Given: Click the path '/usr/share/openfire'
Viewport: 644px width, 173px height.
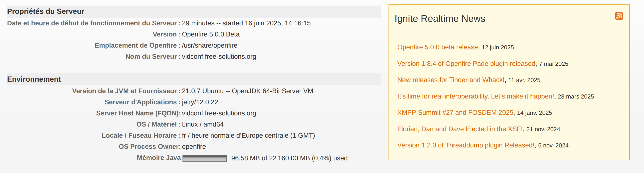Looking at the screenshot, I should (210, 45).
